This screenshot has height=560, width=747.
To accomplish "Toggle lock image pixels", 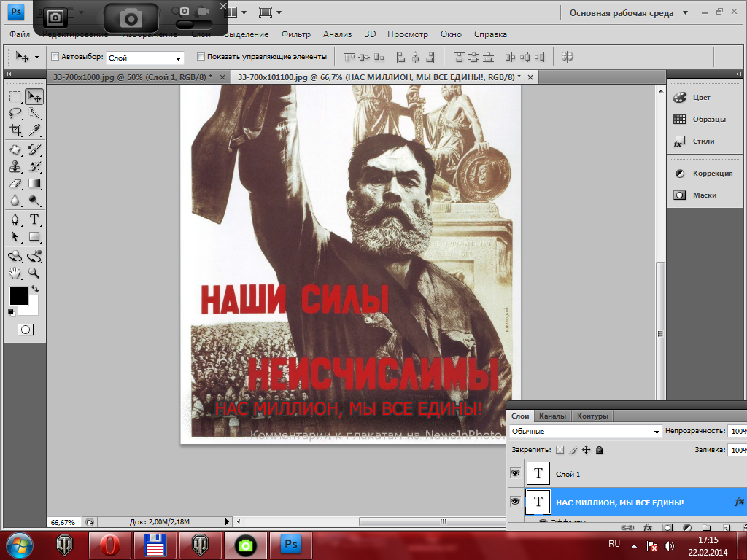I will 573,449.
